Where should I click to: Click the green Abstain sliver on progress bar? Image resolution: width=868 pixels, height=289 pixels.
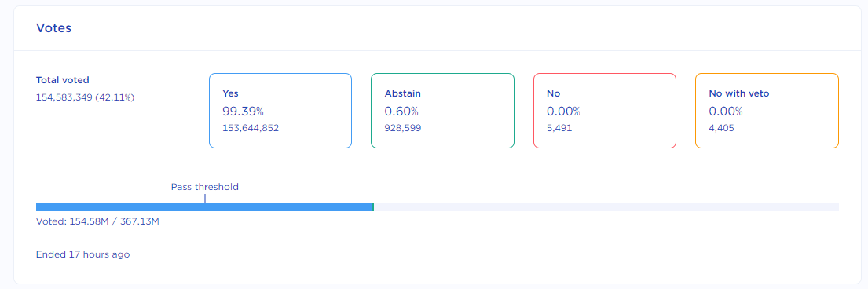click(373, 207)
